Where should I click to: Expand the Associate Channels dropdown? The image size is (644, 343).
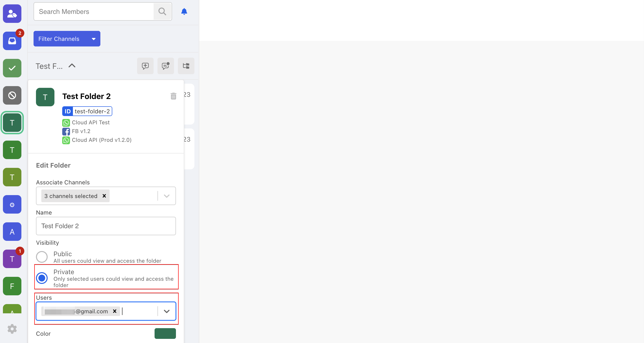pyautogui.click(x=166, y=196)
